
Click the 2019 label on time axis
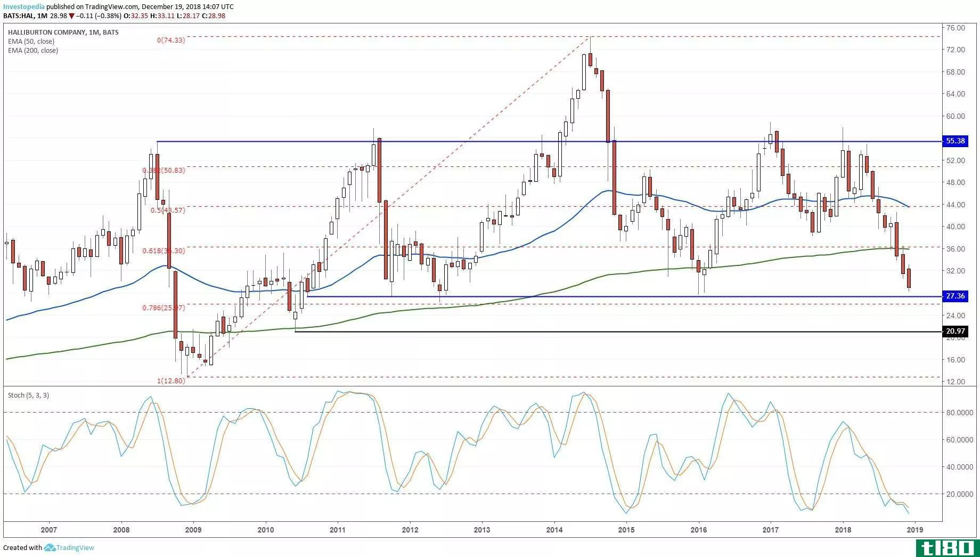click(915, 530)
